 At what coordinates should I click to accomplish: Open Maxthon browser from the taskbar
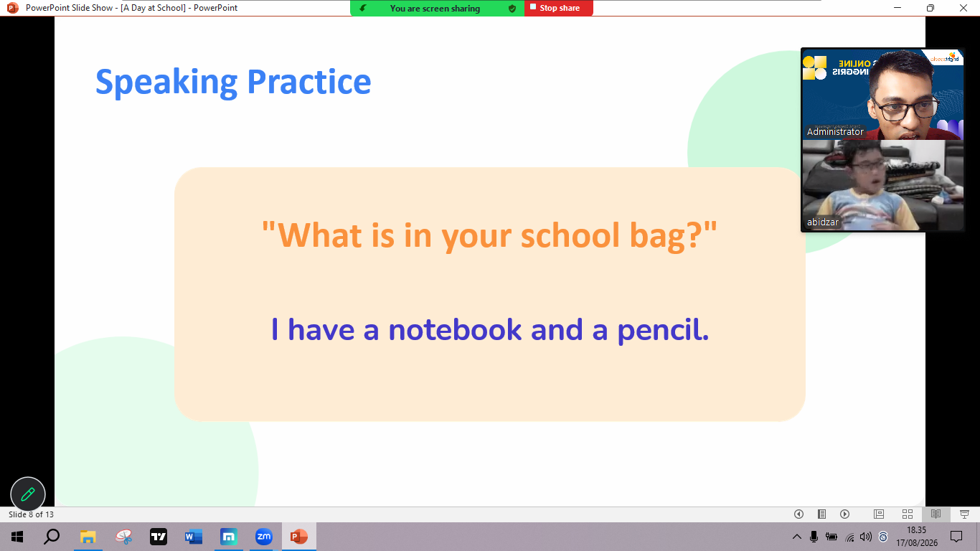tap(229, 537)
